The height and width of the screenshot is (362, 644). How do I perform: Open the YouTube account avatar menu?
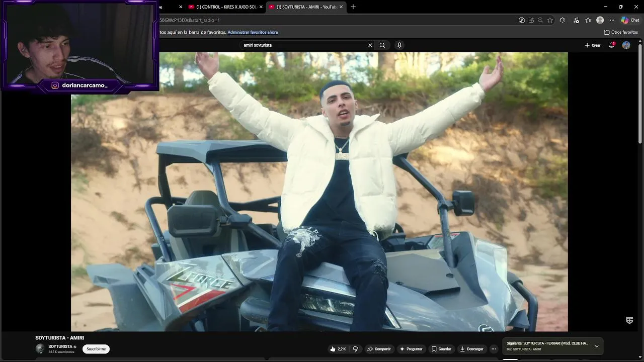[x=626, y=45]
